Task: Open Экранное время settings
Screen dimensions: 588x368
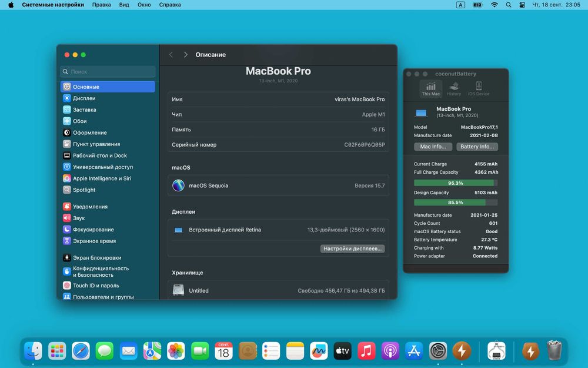Action: pyautogui.click(x=108, y=241)
